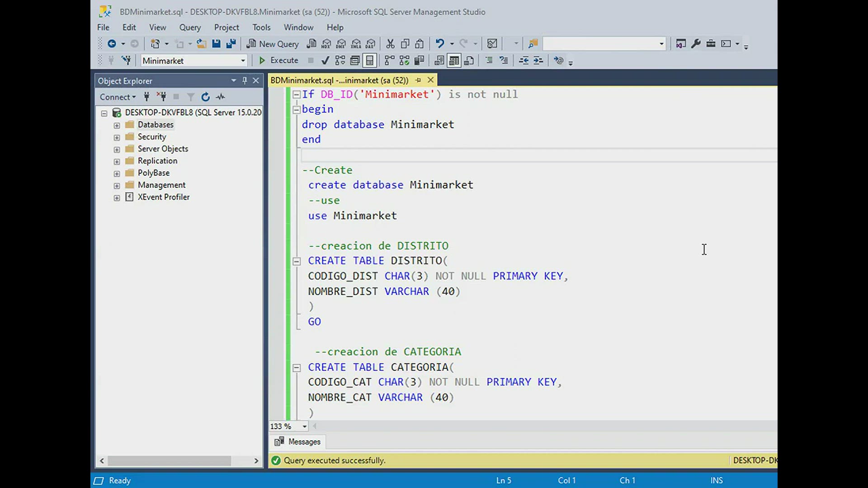This screenshot has height=488, width=868.
Task: Click the Save All icon
Action: 231,44
